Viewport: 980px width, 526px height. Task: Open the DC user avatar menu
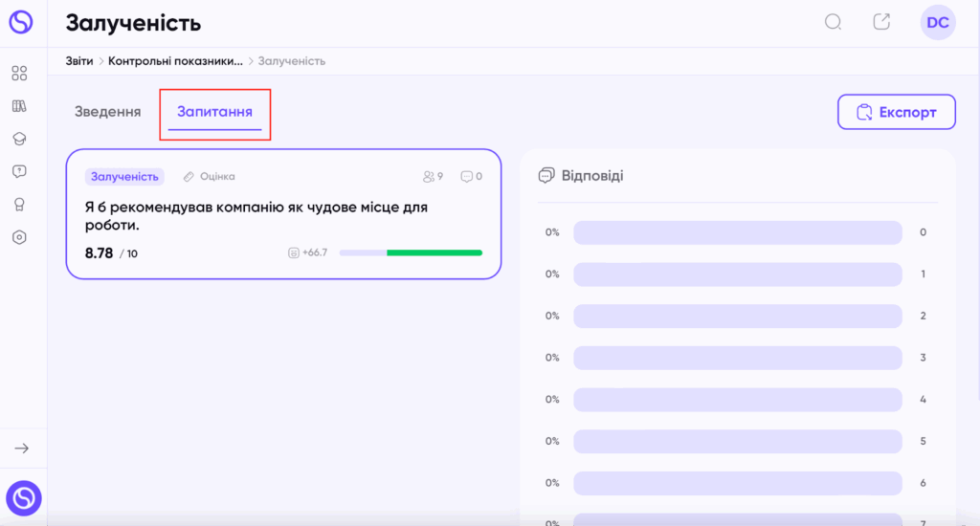click(938, 23)
